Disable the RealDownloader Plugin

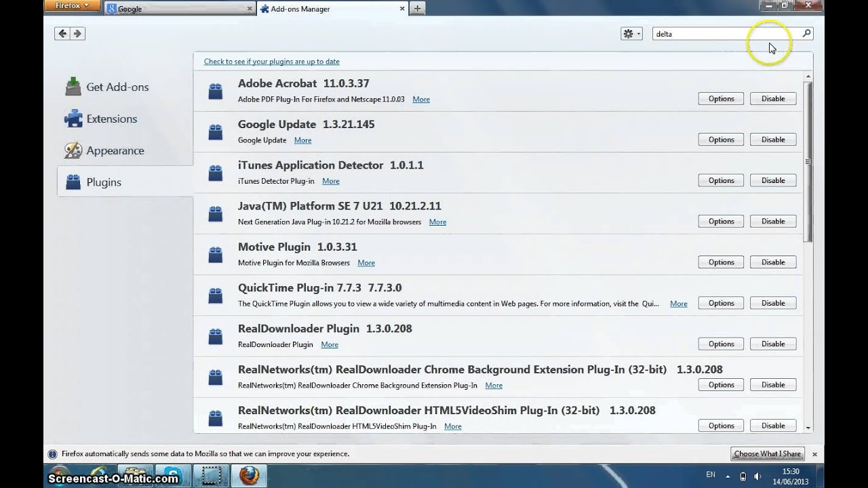coord(773,344)
